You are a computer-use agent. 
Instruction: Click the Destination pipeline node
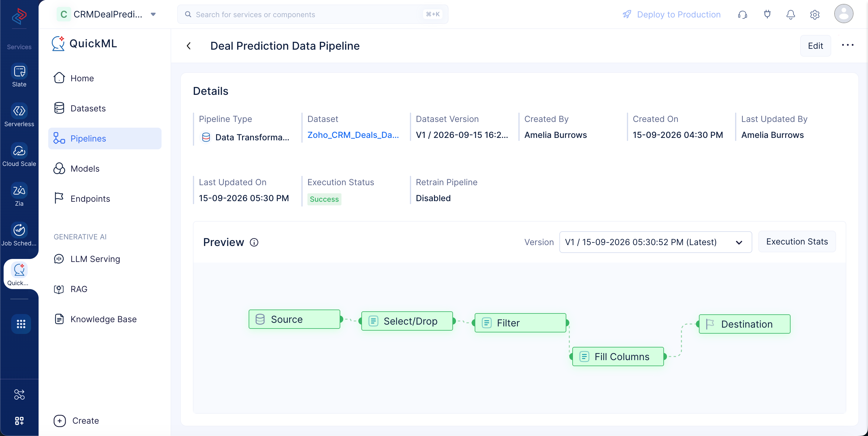pos(744,324)
